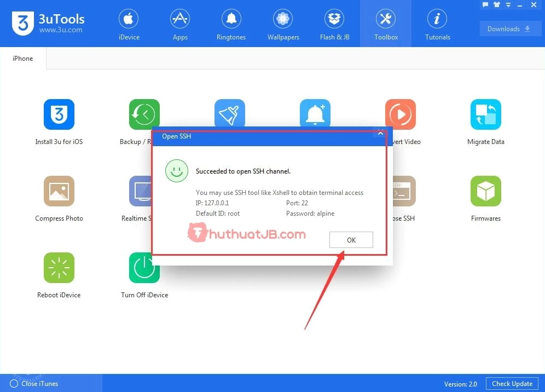Image resolution: width=545 pixels, height=392 pixels.
Task: Open the Ringtones section
Action: tap(231, 24)
